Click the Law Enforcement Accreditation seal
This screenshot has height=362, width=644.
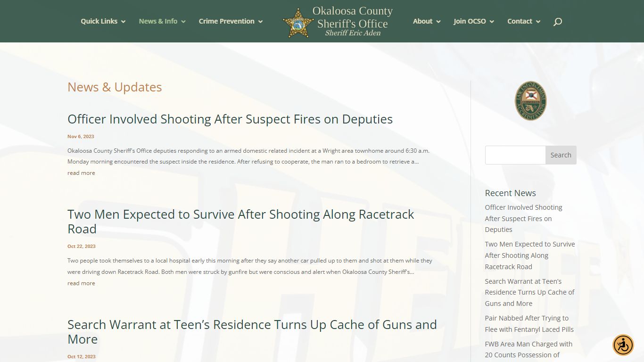click(530, 100)
